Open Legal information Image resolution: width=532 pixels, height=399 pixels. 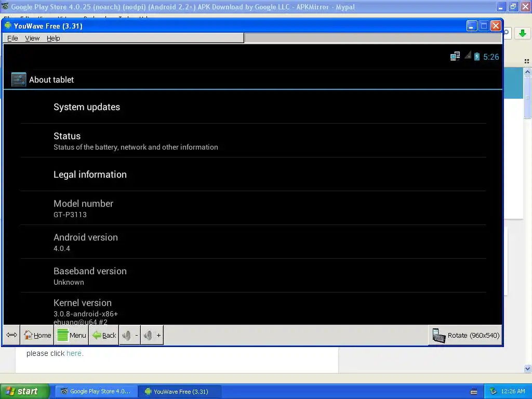click(x=253, y=175)
